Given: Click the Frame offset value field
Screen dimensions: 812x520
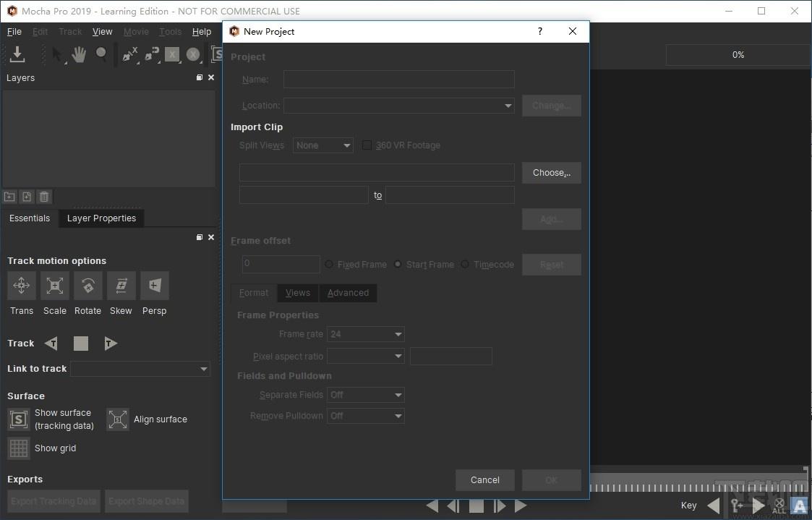Looking at the screenshot, I should (281, 264).
